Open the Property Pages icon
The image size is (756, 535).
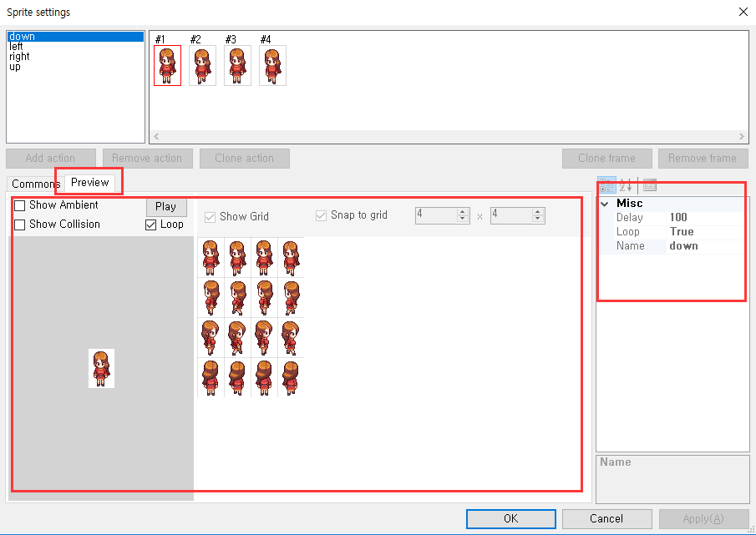[x=649, y=185]
